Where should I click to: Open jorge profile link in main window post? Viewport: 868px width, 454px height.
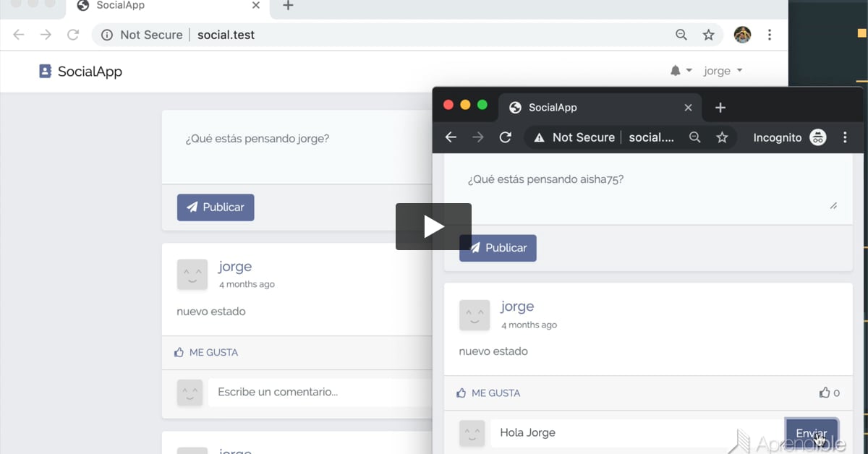[235, 267]
